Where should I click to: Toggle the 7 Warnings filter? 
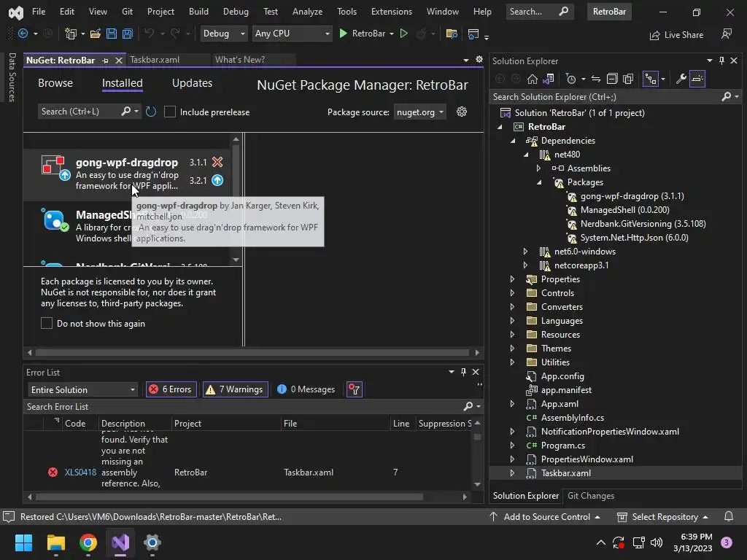coord(236,389)
